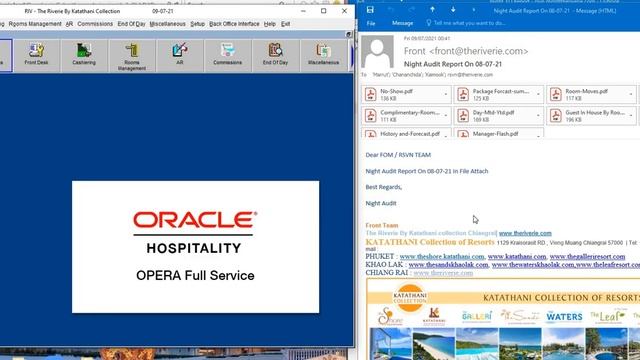Screen dimensions: 640x360
Task: Open Manager-Flash.pdf attachment
Action: 494,133
